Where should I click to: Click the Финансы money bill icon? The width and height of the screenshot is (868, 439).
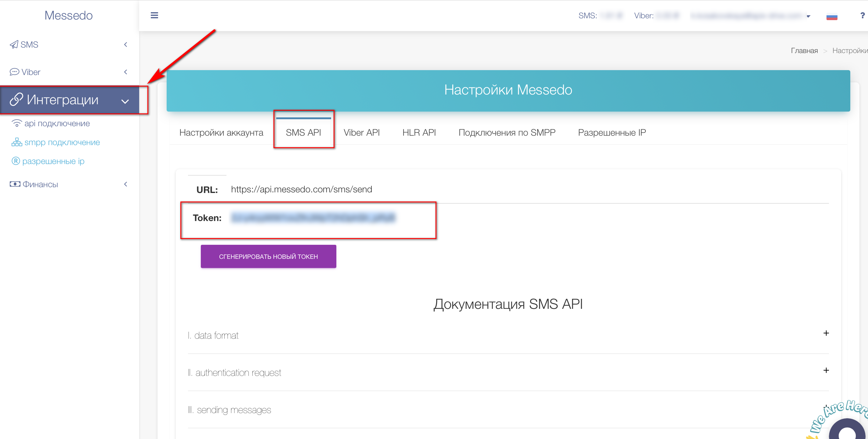[x=15, y=184]
